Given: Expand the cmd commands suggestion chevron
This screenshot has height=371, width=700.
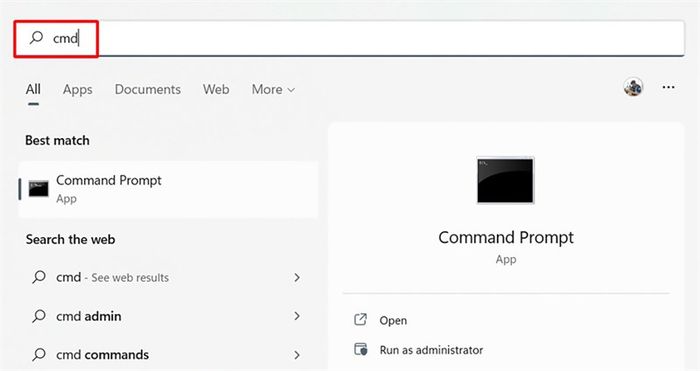Looking at the screenshot, I should 297,355.
